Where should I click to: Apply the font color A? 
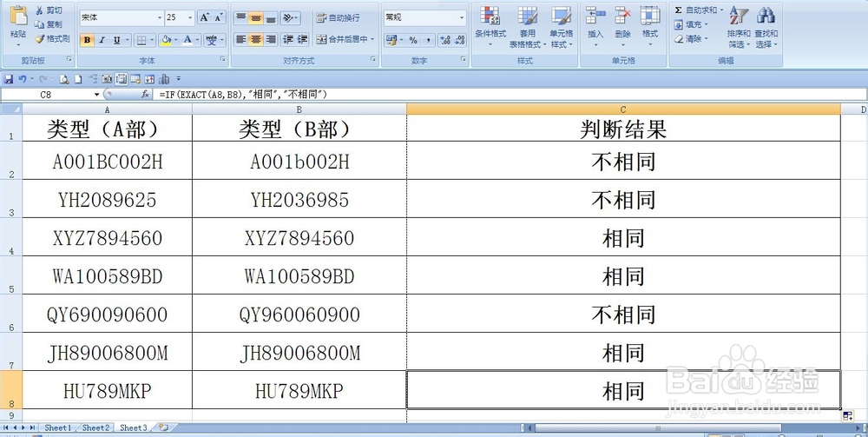coord(187,40)
